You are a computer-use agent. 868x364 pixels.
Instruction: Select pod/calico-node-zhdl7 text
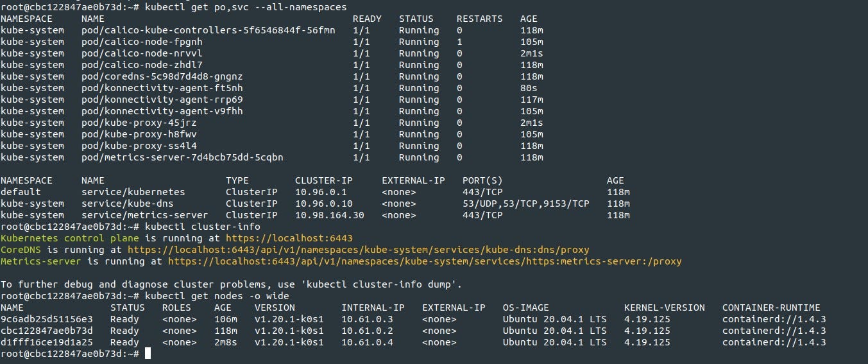pyautogui.click(x=142, y=65)
